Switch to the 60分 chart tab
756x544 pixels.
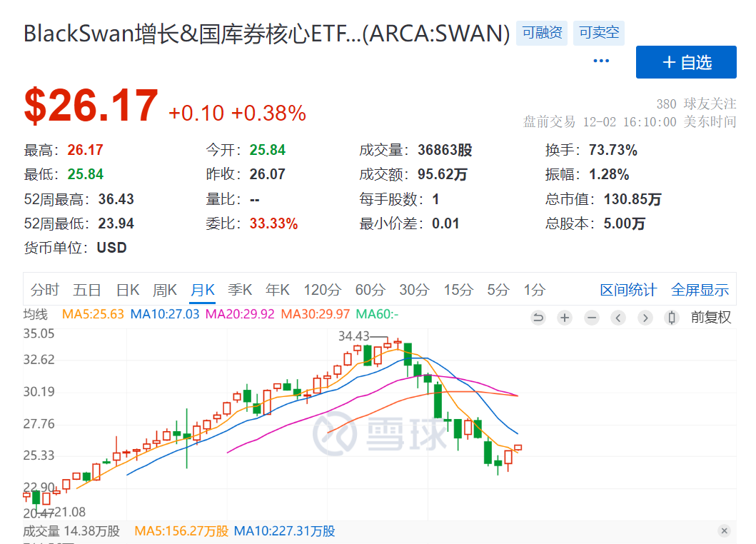point(371,290)
